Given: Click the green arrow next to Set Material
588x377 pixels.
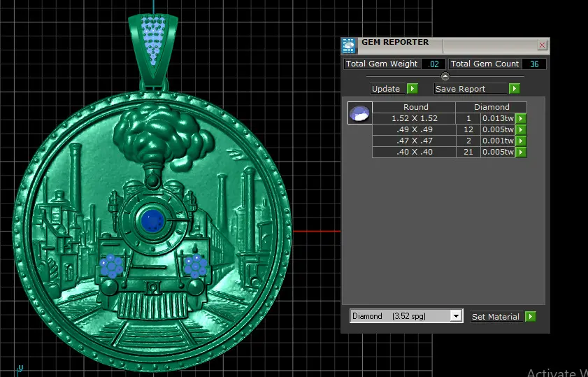Looking at the screenshot, I should point(530,317).
